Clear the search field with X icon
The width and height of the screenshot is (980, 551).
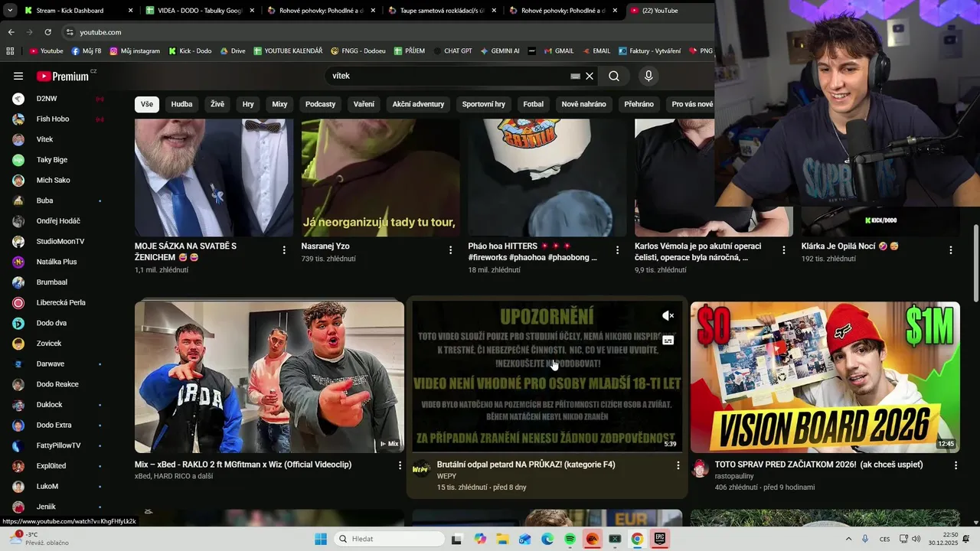point(590,76)
